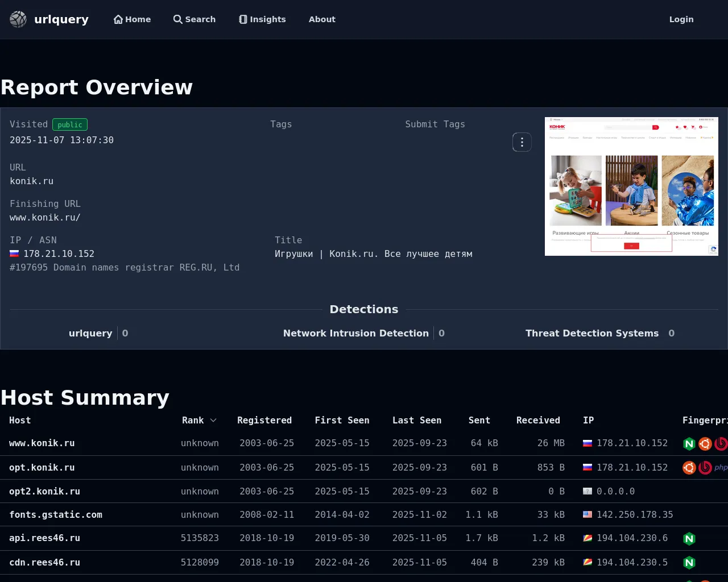728x582 pixels.
Task: Click the Russian flag next to 178.21.10.152 in report overview
Action: [x=14, y=253]
